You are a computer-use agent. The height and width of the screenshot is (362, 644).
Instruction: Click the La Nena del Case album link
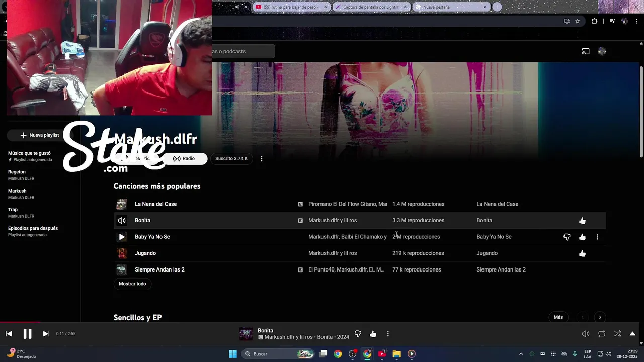[x=497, y=204]
